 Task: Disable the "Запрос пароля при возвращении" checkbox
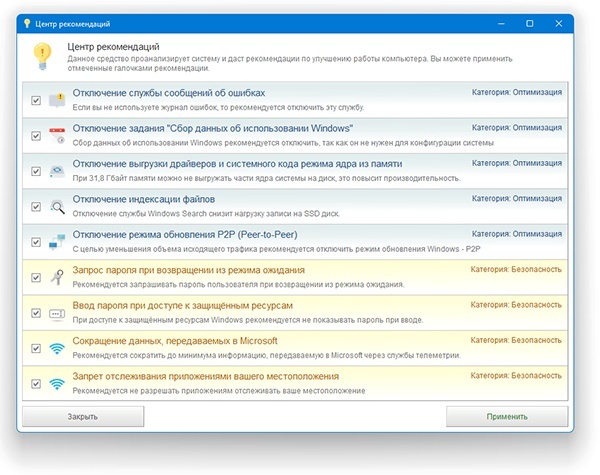tap(37, 278)
